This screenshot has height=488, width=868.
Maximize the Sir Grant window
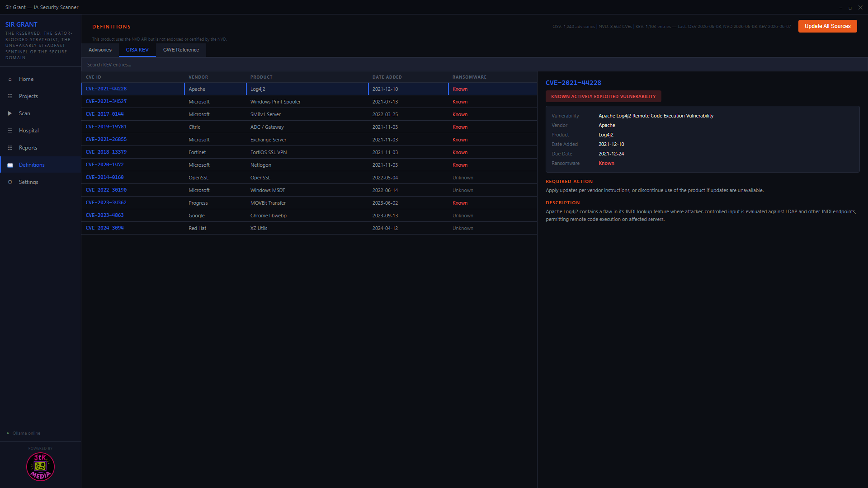(x=850, y=8)
